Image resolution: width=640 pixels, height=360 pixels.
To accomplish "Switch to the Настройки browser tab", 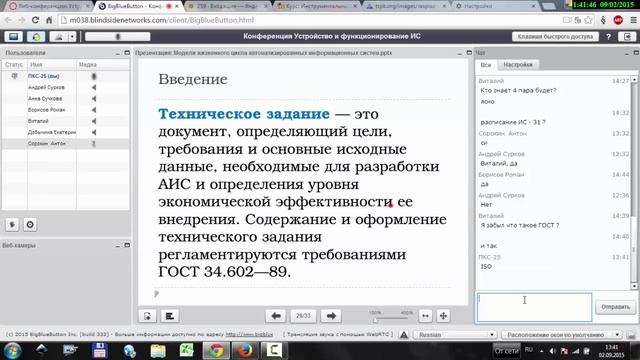I will 495,6.
